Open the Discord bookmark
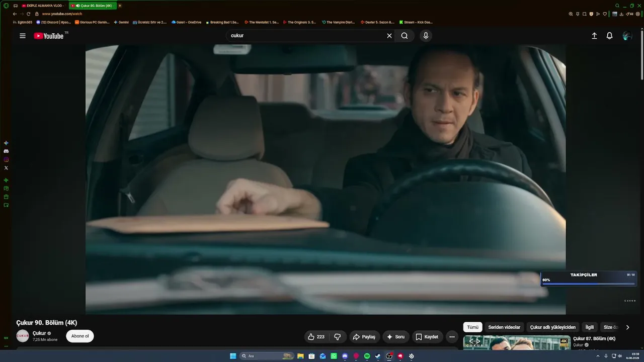The height and width of the screenshot is (362, 644). pyautogui.click(x=54, y=22)
